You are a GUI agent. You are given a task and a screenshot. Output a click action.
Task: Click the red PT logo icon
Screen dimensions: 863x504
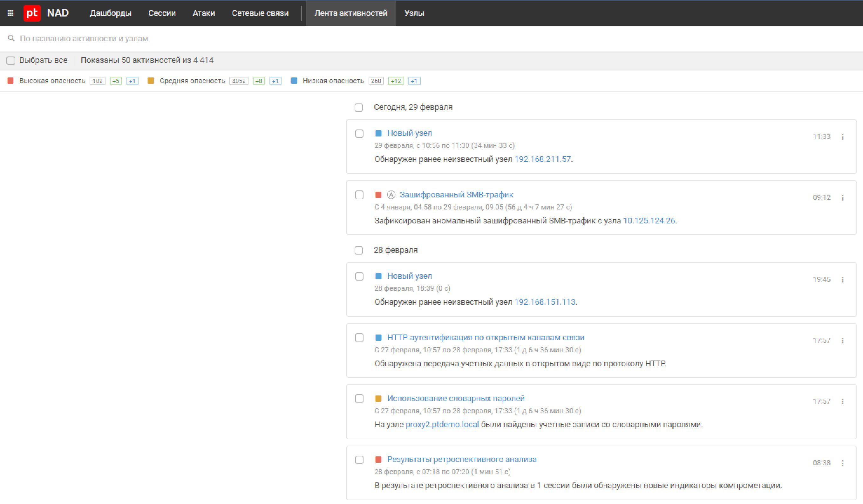point(32,13)
